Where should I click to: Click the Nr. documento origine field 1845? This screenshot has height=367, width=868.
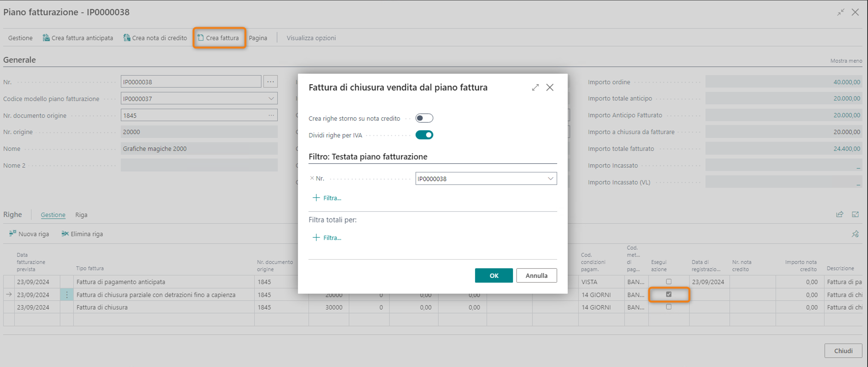point(199,115)
